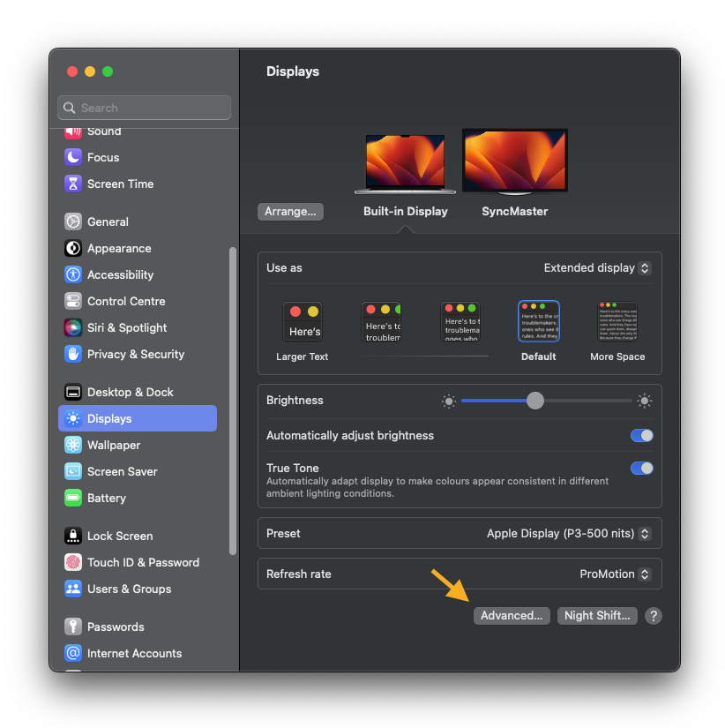Open the Siri & Spotlight icon
The height and width of the screenshot is (728, 725).
tap(73, 327)
